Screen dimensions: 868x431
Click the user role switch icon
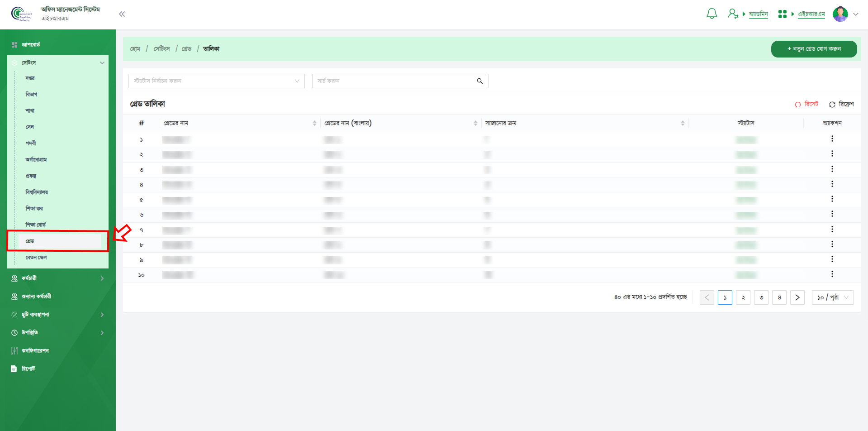coord(733,14)
